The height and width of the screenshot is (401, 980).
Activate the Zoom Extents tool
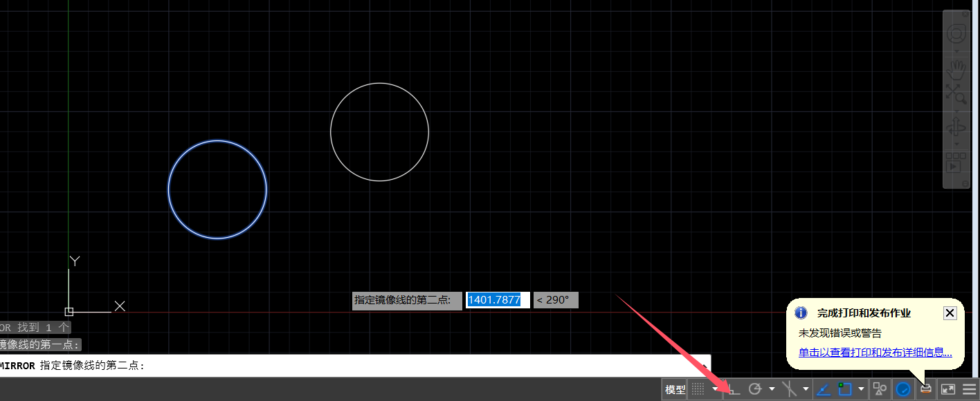click(956, 94)
